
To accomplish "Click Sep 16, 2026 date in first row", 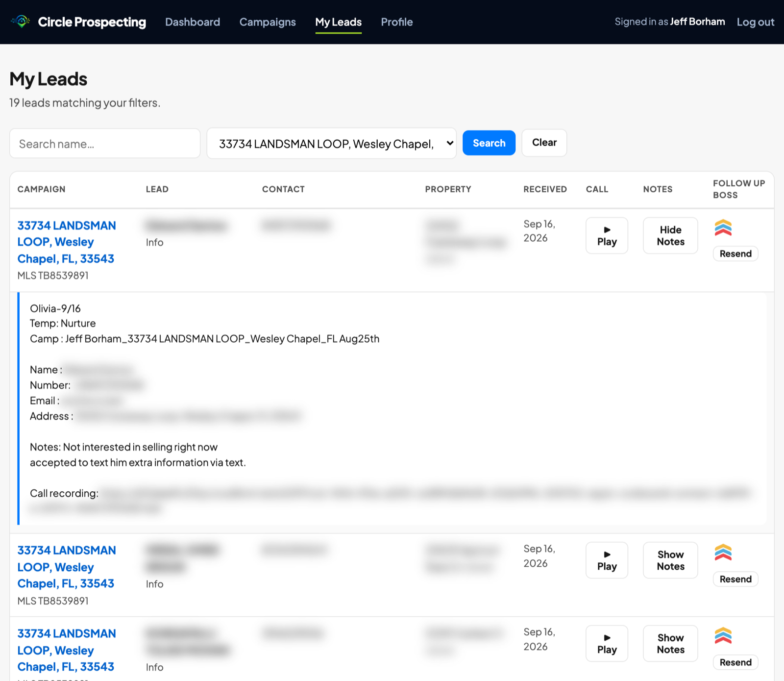I will pos(539,231).
